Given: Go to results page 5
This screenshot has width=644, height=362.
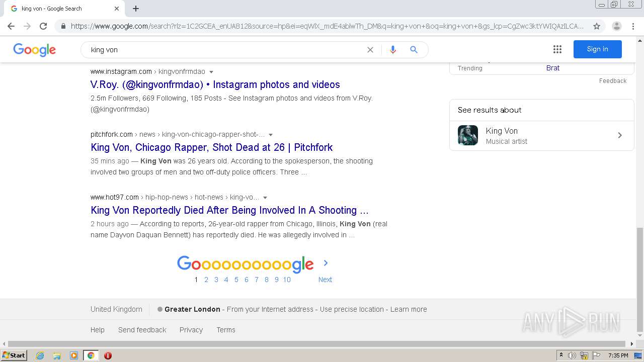Looking at the screenshot, I should click(236, 280).
